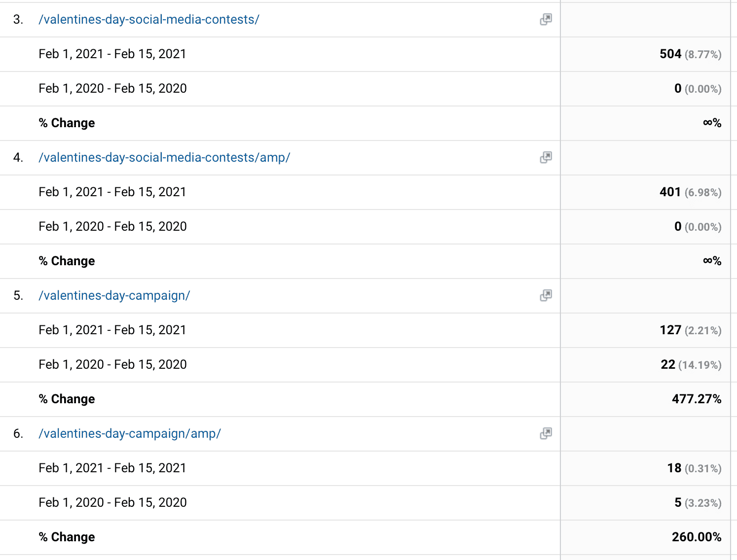
Task: Click the 260.00% change value
Action: click(696, 537)
